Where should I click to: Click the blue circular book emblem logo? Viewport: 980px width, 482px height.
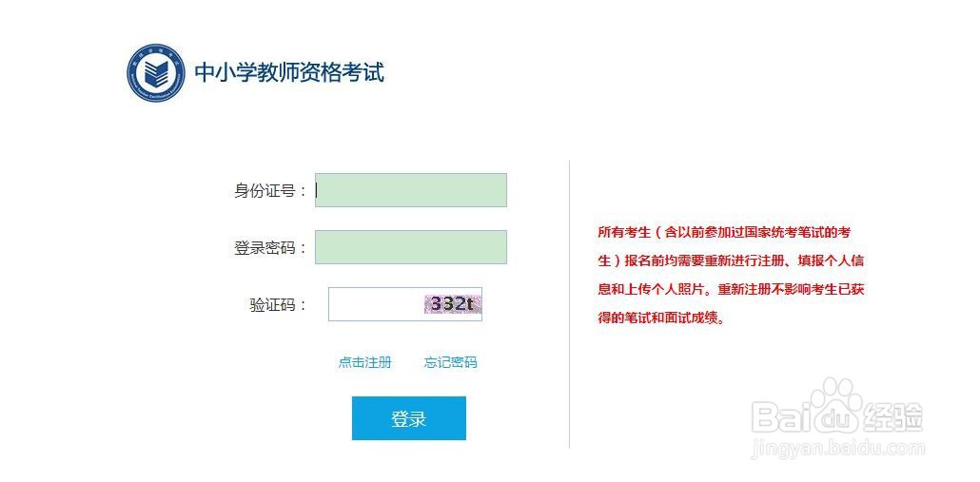(x=156, y=72)
